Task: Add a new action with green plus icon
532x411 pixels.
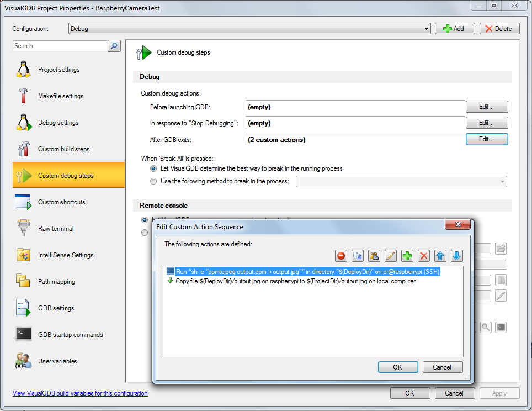Action: 407,256
